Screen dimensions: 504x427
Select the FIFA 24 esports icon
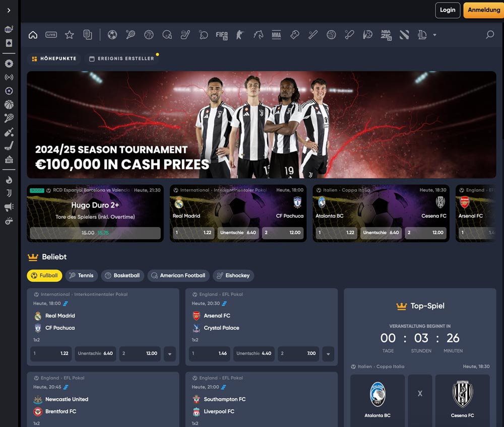tap(221, 35)
